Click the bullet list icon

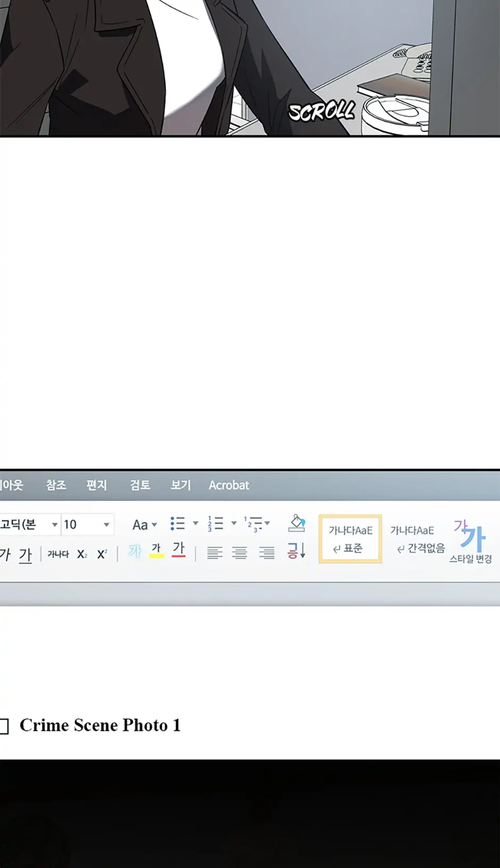click(x=178, y=523)
